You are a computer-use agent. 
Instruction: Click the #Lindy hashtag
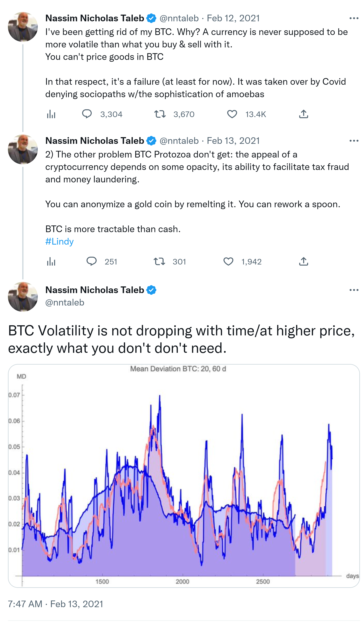click(x=60, y=241)
